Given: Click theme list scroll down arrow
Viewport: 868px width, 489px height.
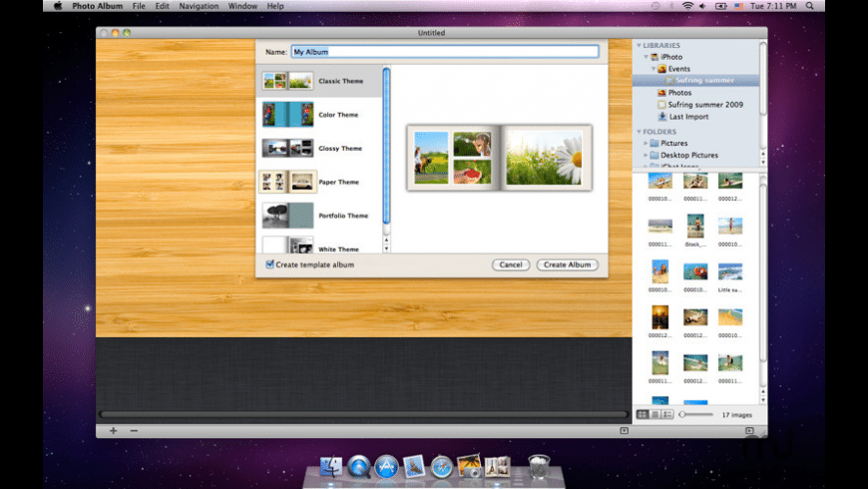Looking at the screenshot, I should tap(386, 248).
